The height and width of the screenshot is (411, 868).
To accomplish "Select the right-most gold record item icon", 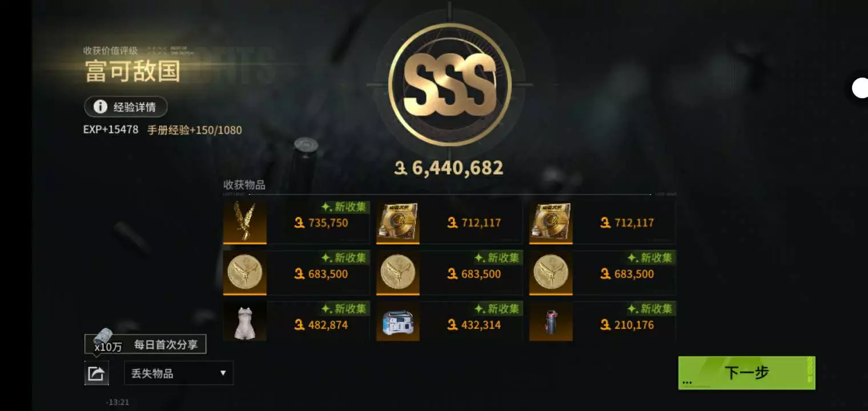I will pyautogui.click(x=550, y=222).
